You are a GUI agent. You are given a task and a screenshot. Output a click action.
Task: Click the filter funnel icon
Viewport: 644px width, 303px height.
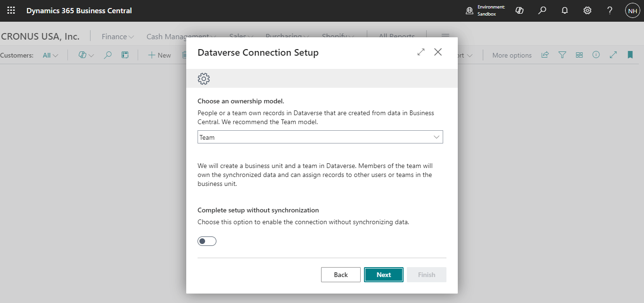(562, 55)
